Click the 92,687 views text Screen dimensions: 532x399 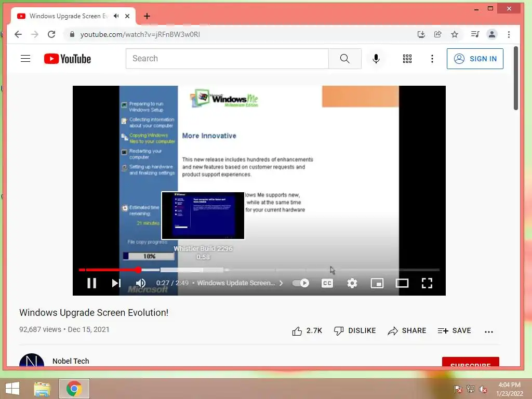[40, 329]
